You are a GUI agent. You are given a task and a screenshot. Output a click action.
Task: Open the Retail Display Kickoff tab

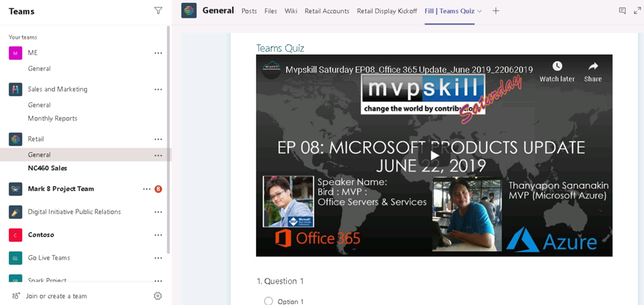[x=387, y=11]
